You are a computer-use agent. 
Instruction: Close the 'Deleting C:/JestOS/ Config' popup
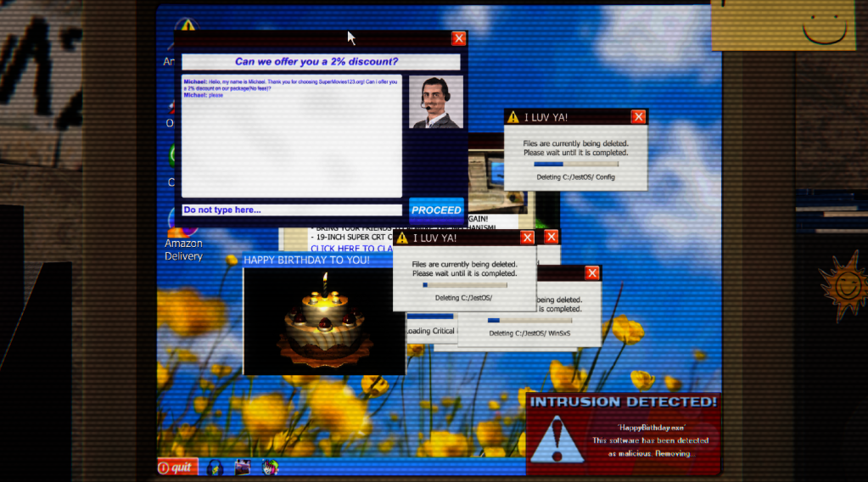(x=638, y=117)
